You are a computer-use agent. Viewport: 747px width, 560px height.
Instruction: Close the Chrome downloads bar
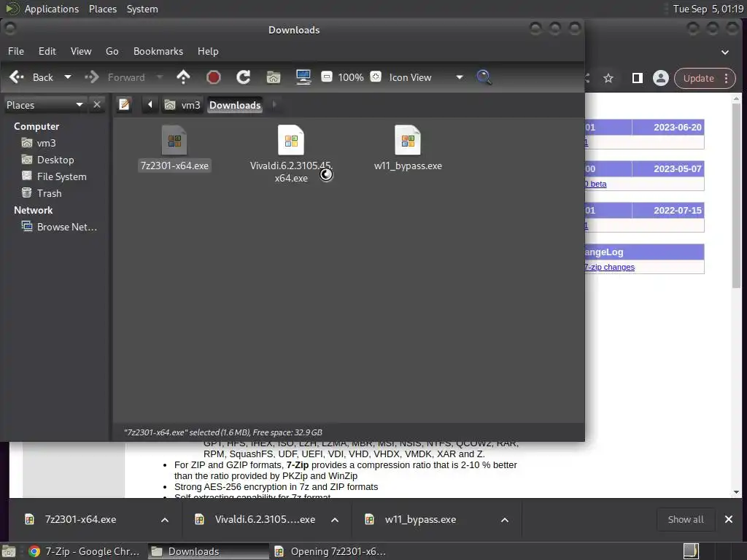coord(729,519)
